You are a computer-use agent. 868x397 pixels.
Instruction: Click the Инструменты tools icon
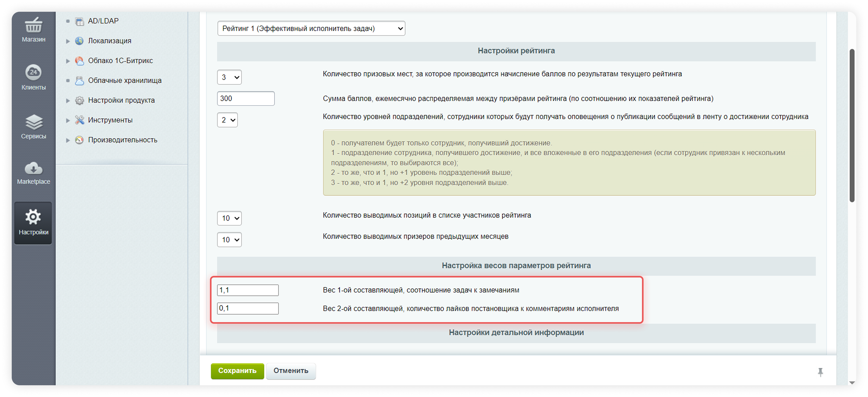click(x=80, y=120)
